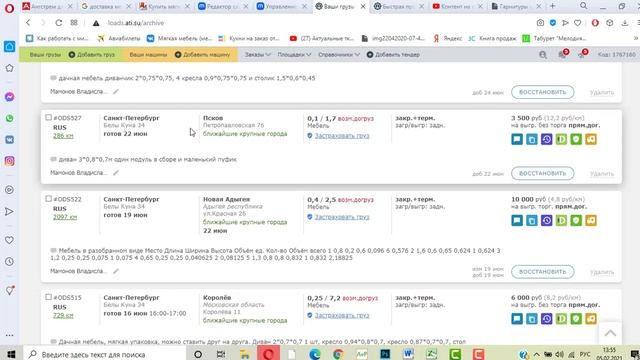Click the downloads arrow icon in browser toolbar

[624, 23]
